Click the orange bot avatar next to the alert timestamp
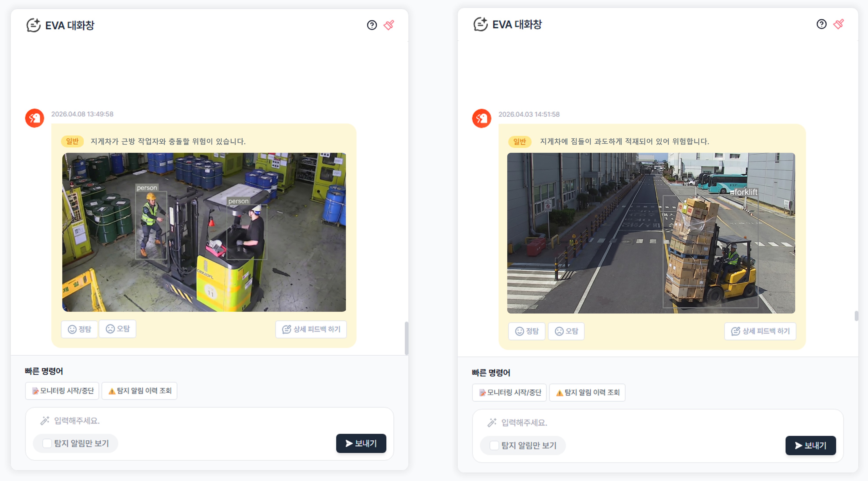The width and height of the screenshot is (868, 481). point(34,118)
